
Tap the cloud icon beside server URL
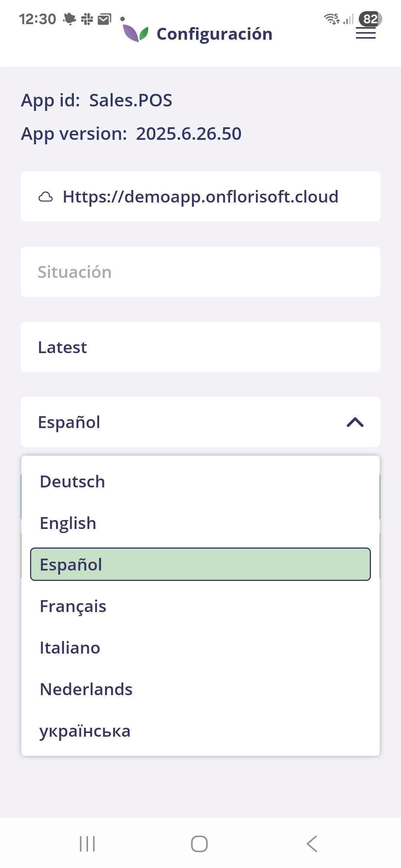pyautogui.click(x=46, y=197)
